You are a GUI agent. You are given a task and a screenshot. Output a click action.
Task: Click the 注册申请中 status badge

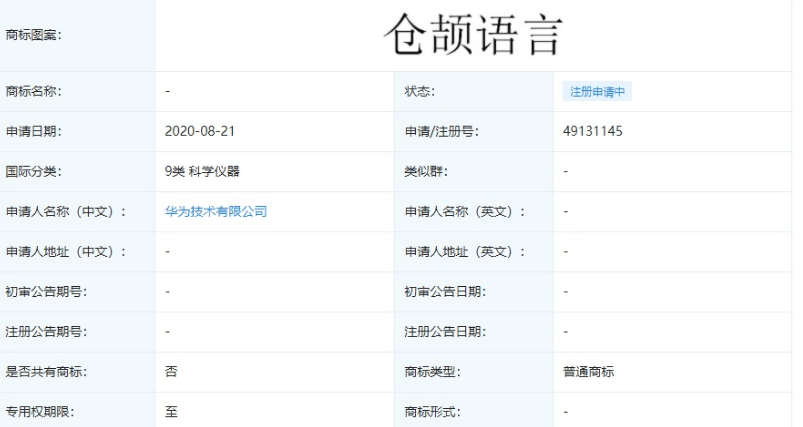597,91
